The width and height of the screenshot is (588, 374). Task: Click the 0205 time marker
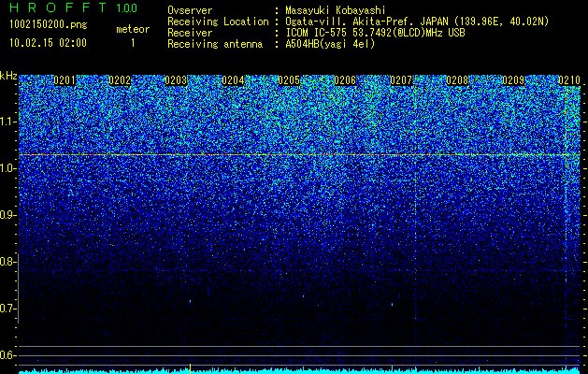coord(289,80)
